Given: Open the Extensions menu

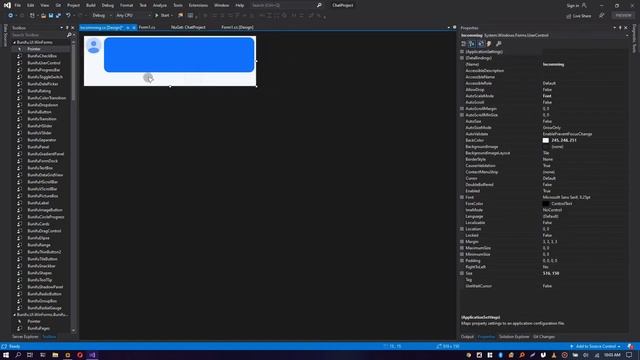Looking at the screenshot, I should pyautogui.click(x=198, y=5).
